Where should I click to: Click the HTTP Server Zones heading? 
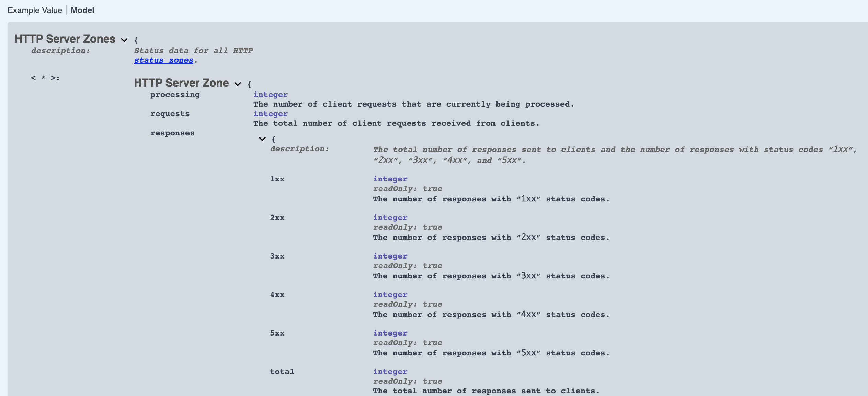(x=65, y=39)
